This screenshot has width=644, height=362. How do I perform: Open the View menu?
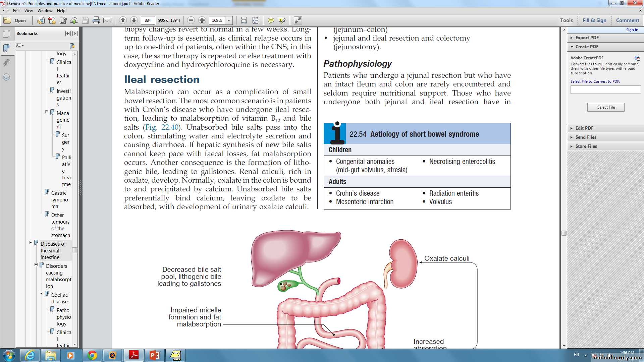click(x=29, y=11)
